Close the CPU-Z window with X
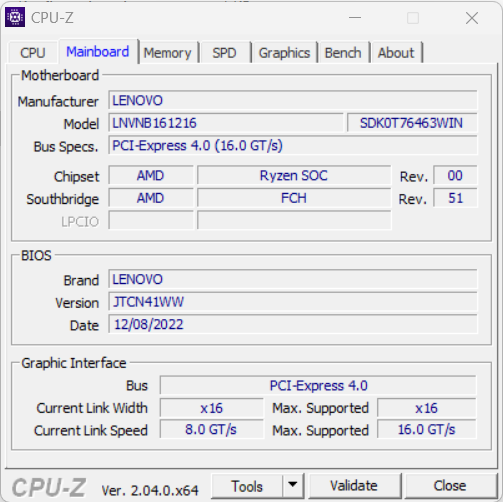This screenshot has width=503, height=502. click(x=472, y=18)
